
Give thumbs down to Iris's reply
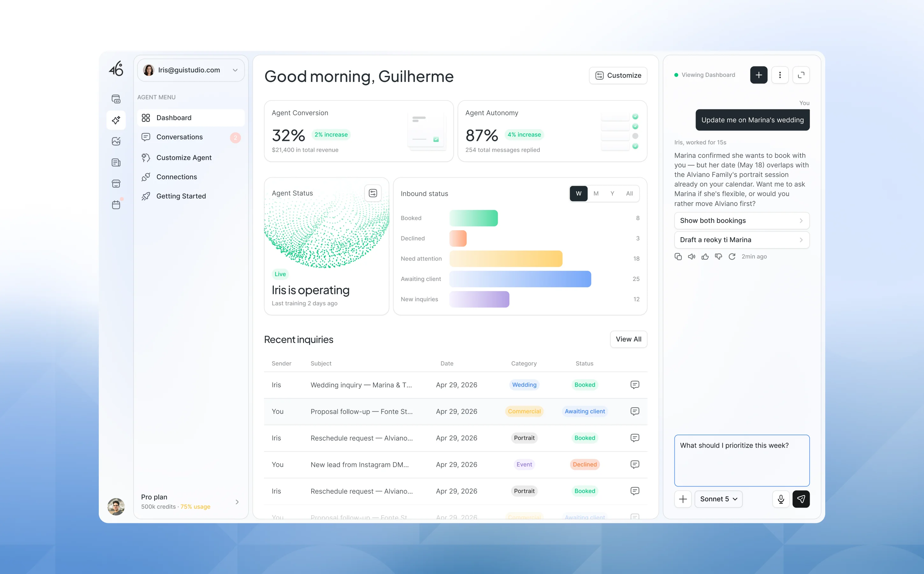718,257
